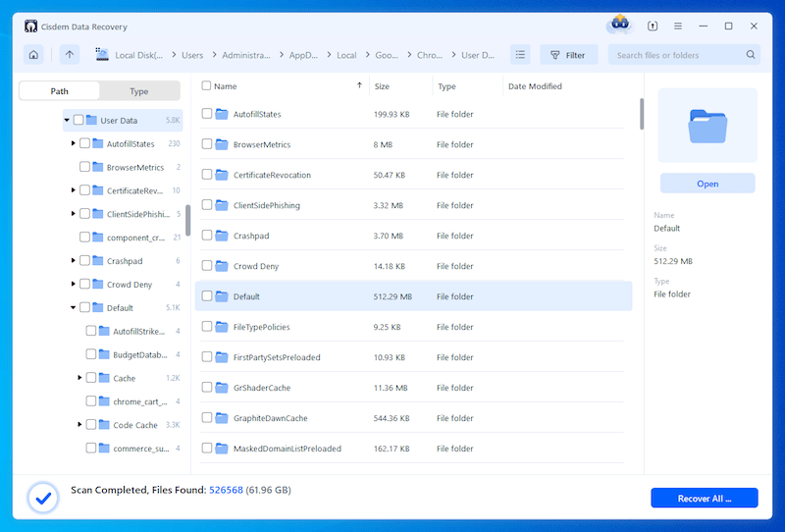Click folder icon of MaskedDomainListPreloaded row
This screenshot has height=532, width=785.
(222, 449)
